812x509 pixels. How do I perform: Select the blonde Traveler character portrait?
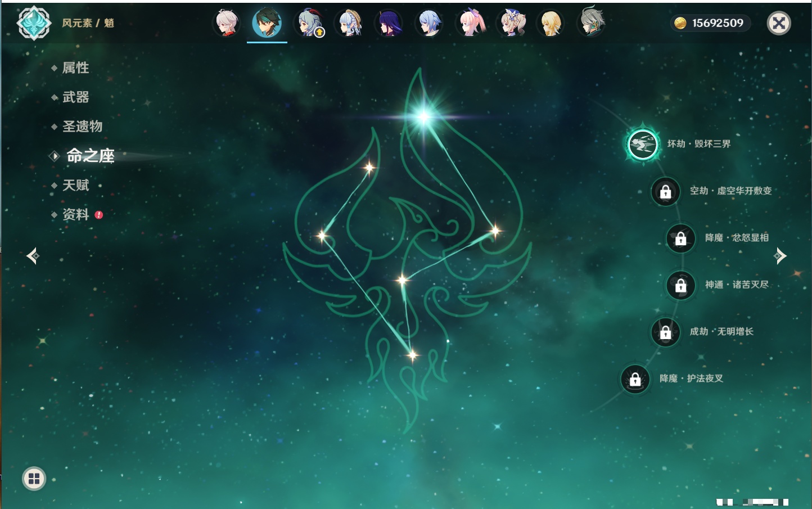coord(551,23)
